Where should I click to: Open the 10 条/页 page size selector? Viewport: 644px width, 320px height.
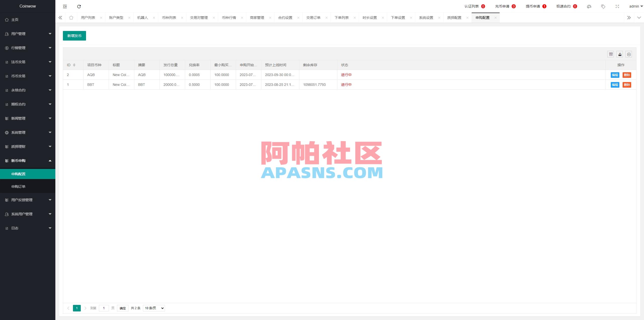click(x=154, y=308)
